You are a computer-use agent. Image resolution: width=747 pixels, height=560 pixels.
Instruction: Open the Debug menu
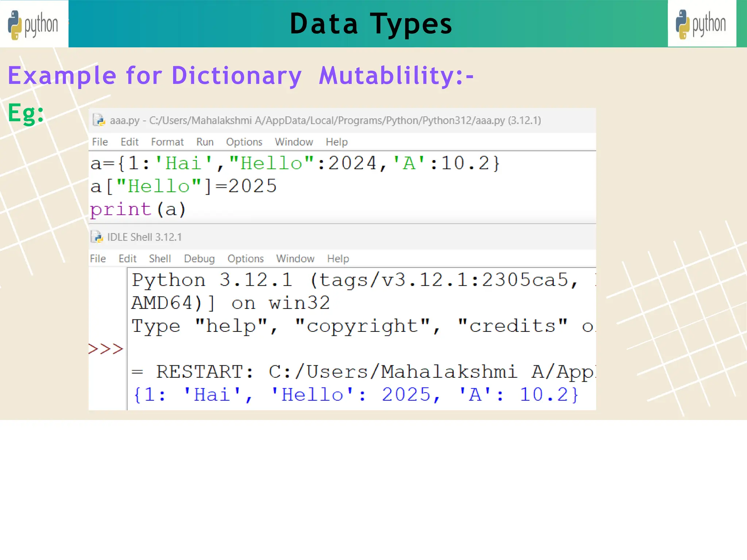(x=199, y=258)
